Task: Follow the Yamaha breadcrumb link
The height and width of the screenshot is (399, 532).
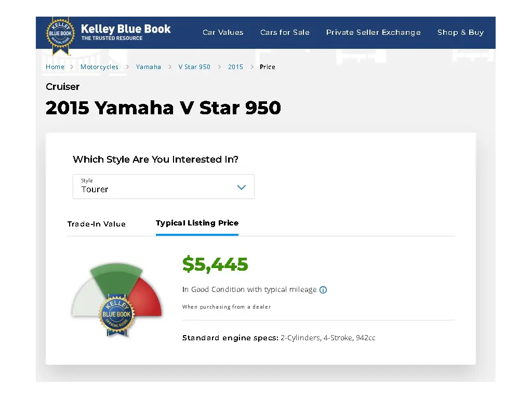Action: click(148, 67)
